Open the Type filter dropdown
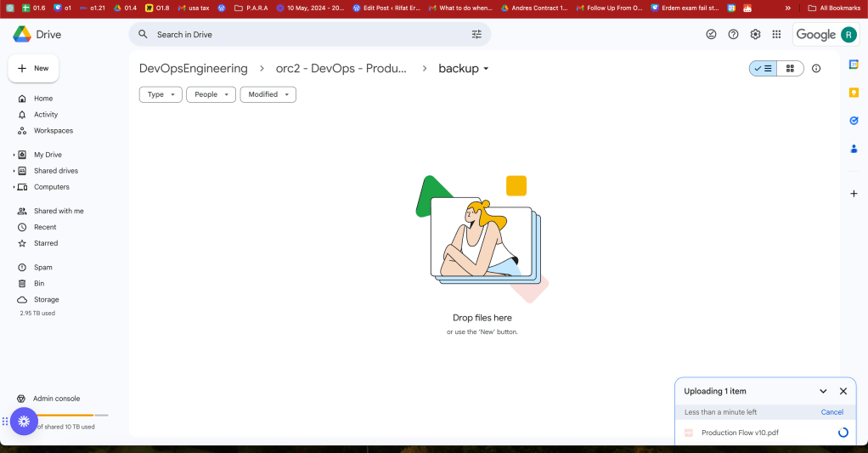 point(161,94)
